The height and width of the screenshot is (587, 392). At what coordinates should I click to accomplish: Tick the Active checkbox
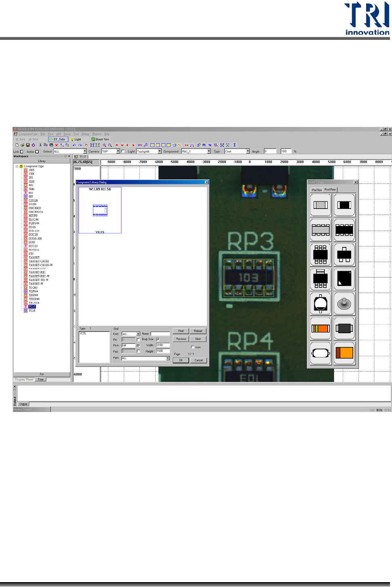[37, 152]
